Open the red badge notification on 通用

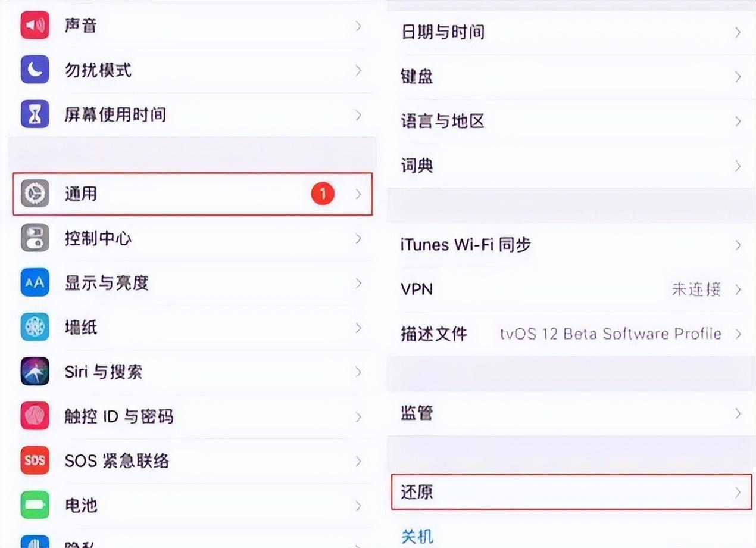tap(323, 194)
